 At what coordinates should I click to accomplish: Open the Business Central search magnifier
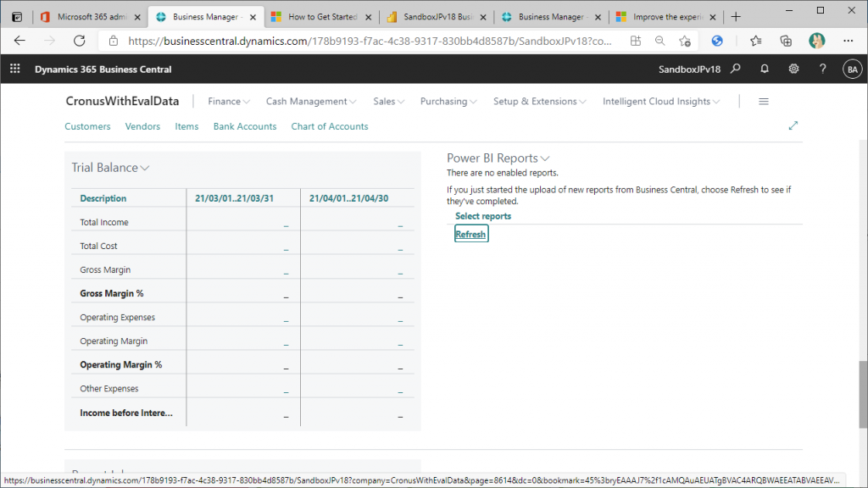click(735, 69)
